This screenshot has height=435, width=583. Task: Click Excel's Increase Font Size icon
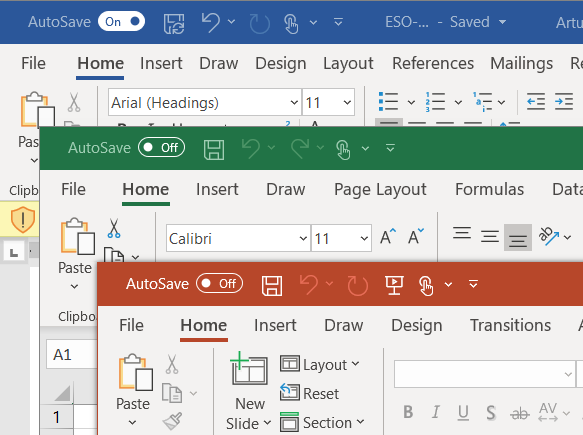tap(388, 236)
